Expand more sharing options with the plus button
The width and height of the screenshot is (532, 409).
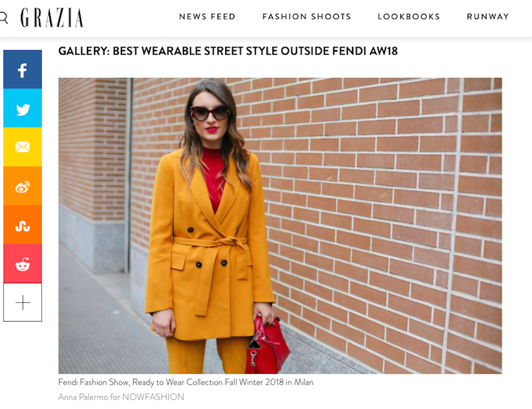click(23, 303)
